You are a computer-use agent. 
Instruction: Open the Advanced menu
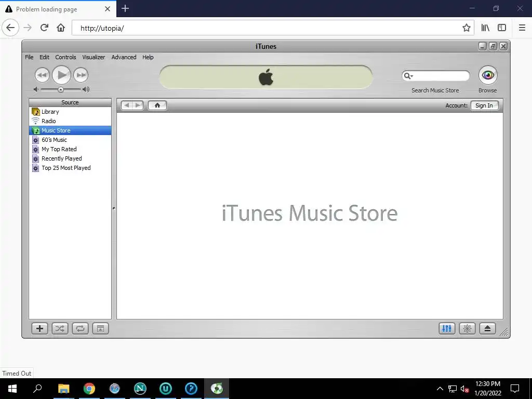tap(124, 57)
